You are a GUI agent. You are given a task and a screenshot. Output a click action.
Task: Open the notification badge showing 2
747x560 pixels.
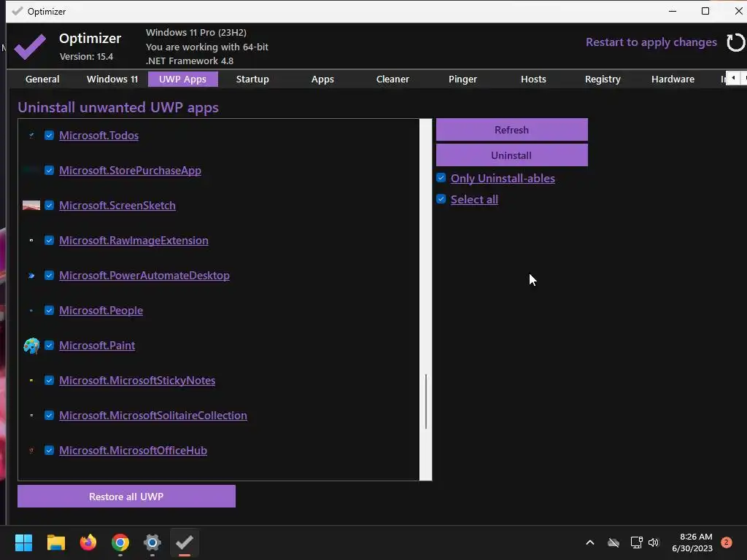coord(727,542)
